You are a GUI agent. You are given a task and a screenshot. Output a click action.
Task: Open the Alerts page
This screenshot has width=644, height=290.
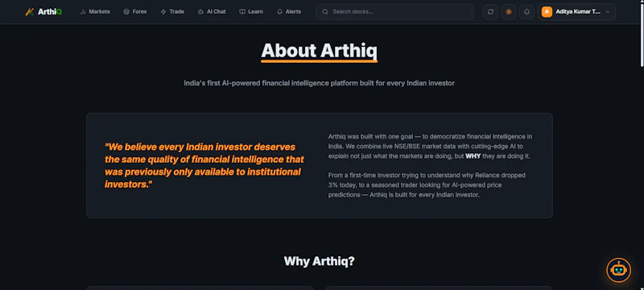tap(289, 12)
